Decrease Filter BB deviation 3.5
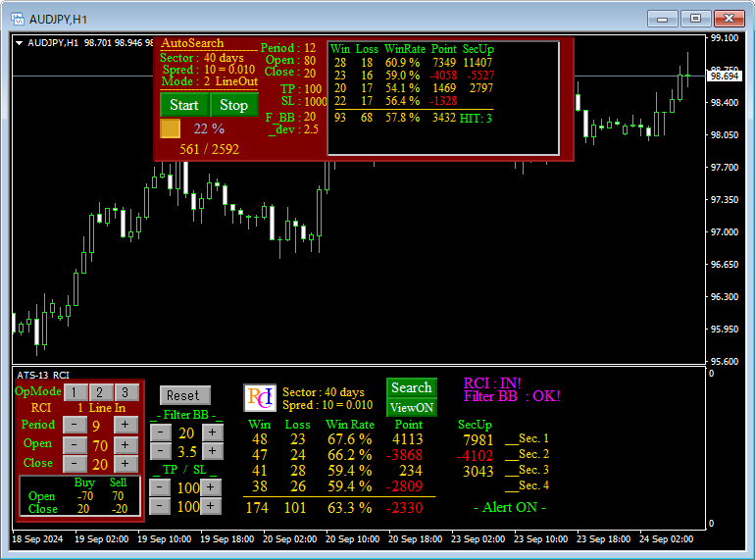This screenshot has width=755, height=560. 161,451
